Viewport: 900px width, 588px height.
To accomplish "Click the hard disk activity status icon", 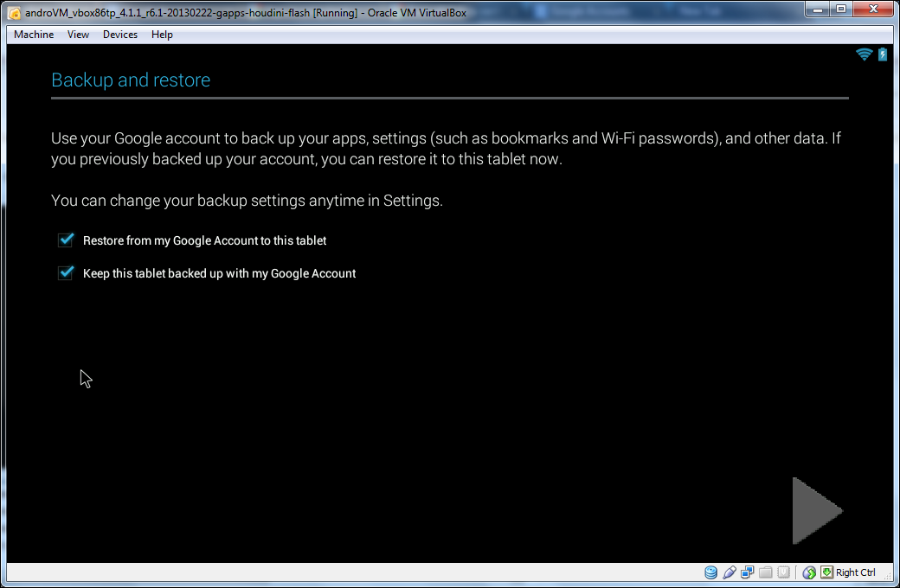I will click(x=710, y=572).
